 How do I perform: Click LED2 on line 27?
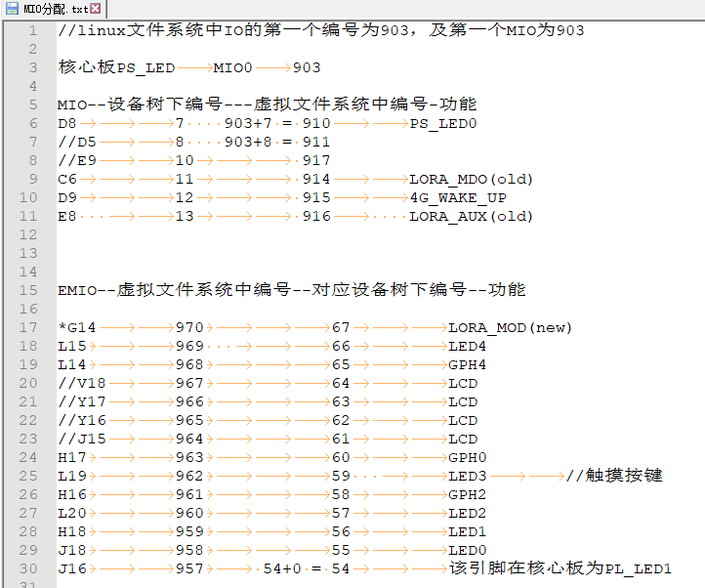point(467,514)
